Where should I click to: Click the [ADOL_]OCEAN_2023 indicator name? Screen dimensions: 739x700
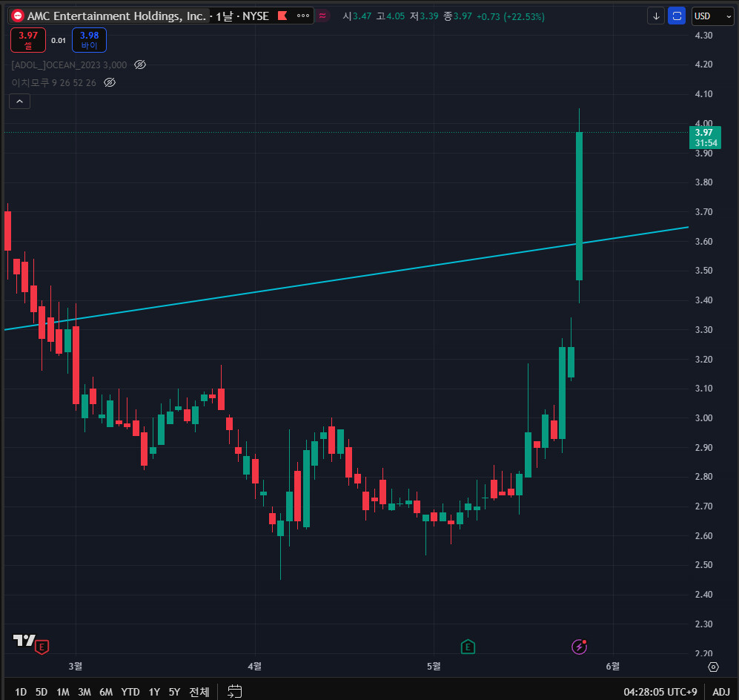coord(69,65)
